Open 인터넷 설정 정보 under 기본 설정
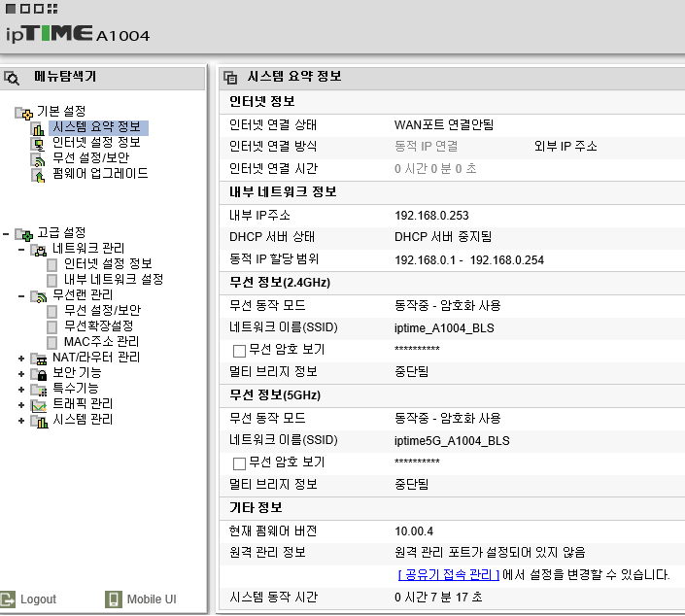Screen dimensions: 685x616 click(96, 143)
